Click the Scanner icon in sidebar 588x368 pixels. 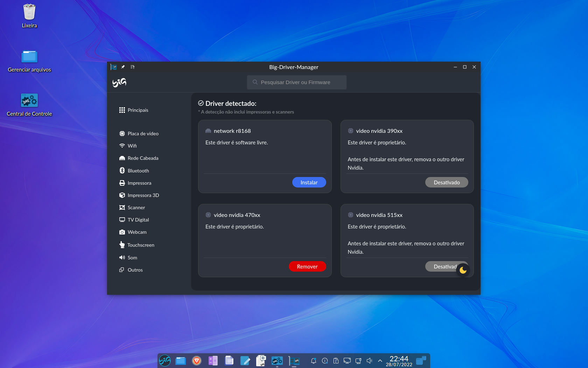click(x=122, y=207)
